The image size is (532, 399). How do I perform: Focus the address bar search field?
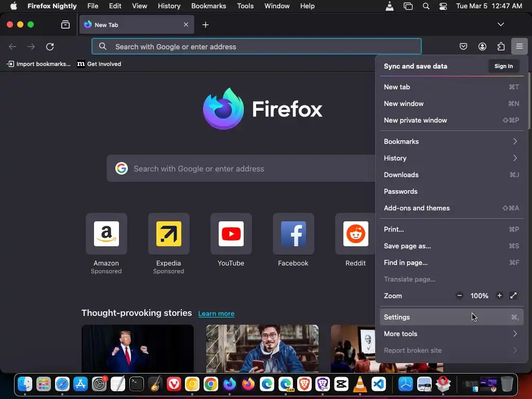257,46
